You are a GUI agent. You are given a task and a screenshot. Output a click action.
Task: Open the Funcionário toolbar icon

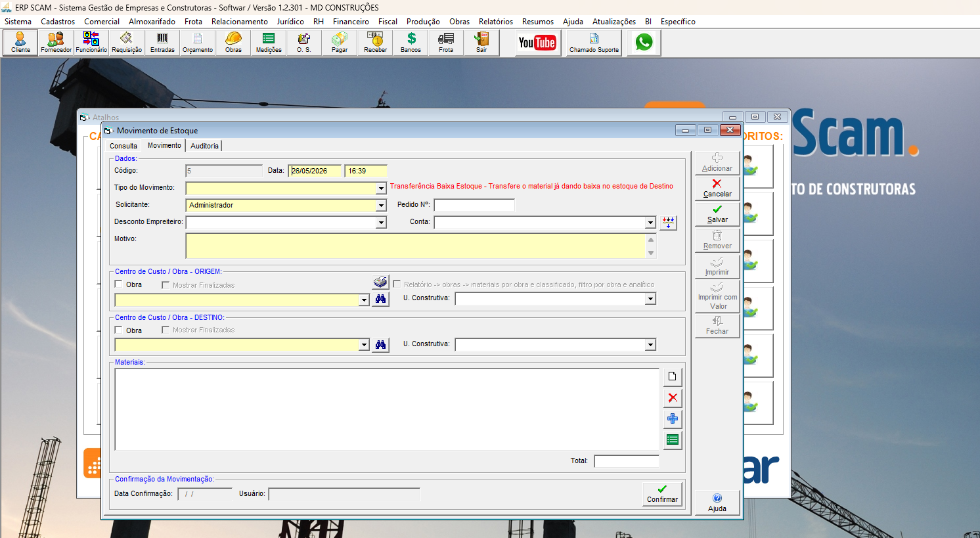click(91, 43)
